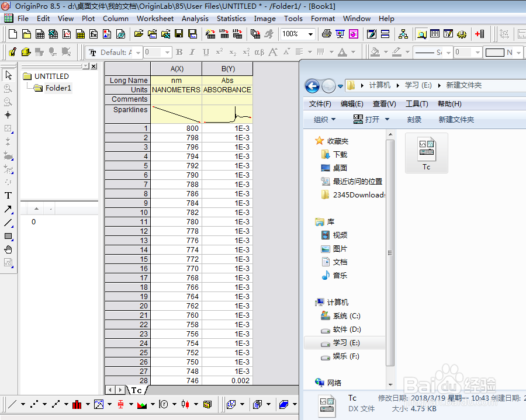
Task: Click the Box chart plot icon
Action: tap(120, 404)
